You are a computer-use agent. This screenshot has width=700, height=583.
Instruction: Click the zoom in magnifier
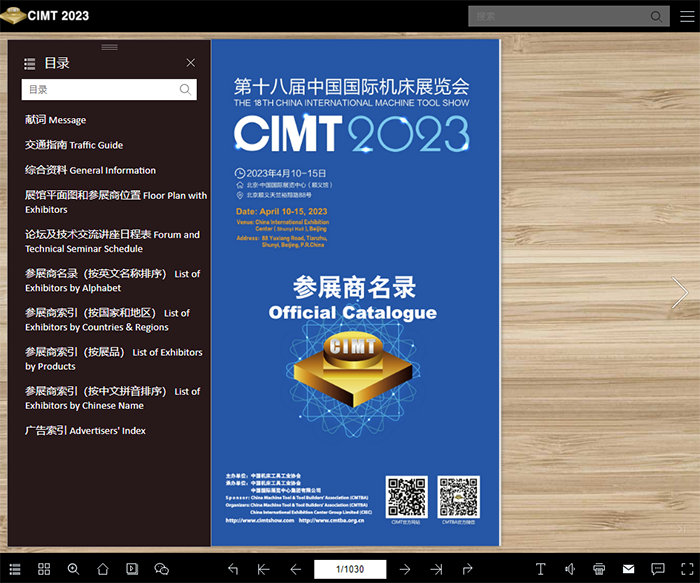click(x=73, y=569)
